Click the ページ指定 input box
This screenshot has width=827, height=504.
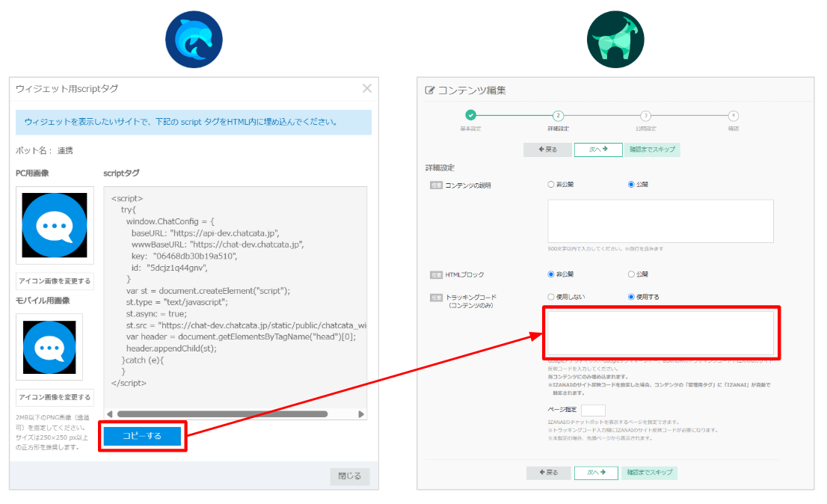coord(593,411)
